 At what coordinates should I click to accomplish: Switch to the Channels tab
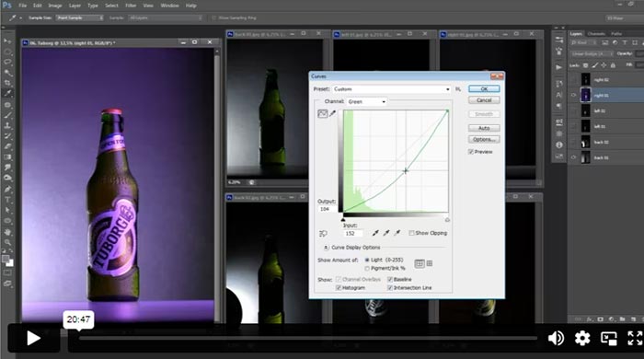(596, 34)
